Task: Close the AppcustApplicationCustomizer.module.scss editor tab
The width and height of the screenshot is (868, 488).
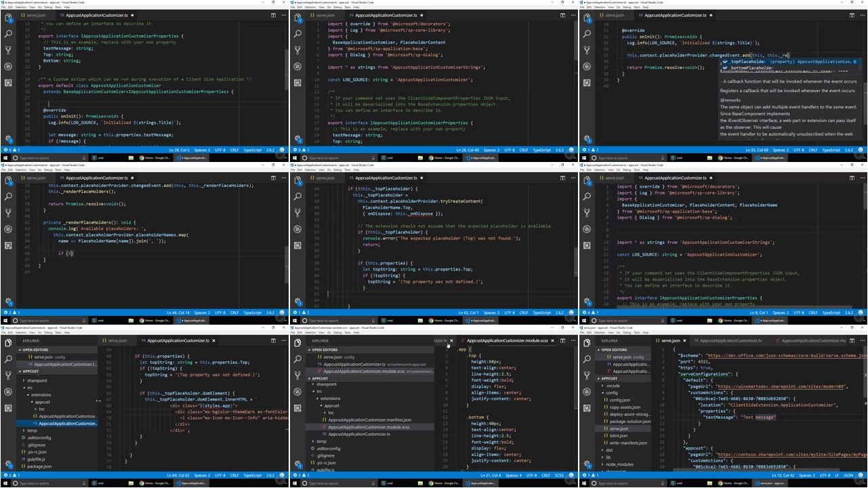Action: click(x=552, y=341)
